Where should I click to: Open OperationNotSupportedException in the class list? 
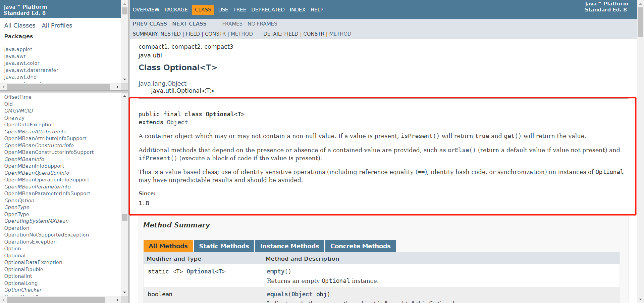pyautogui.click(x=47, y=235)
